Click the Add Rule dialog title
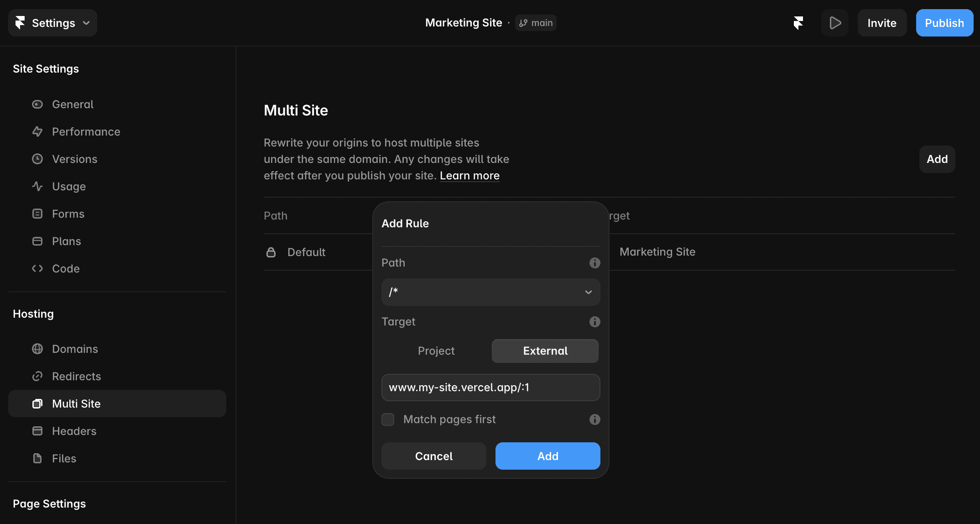Viewport: 980px width, 524px height. pyautogui.click(x=405, y=224)
